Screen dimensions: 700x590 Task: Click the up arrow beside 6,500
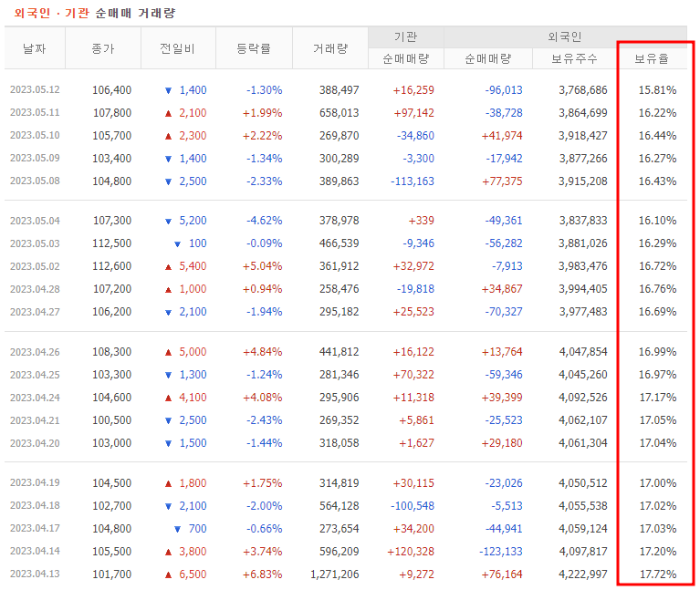coord(168,574)
